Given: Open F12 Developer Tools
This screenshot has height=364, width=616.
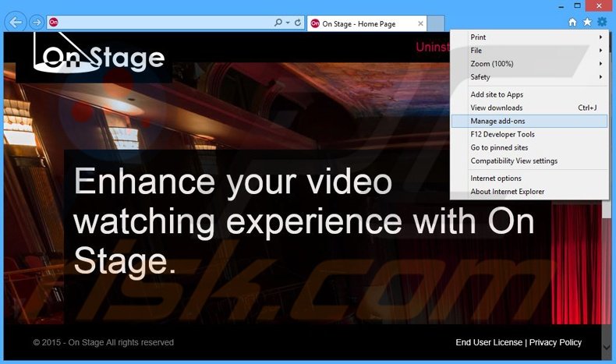Looking at the screenshot, I should (x=529, y=134).
